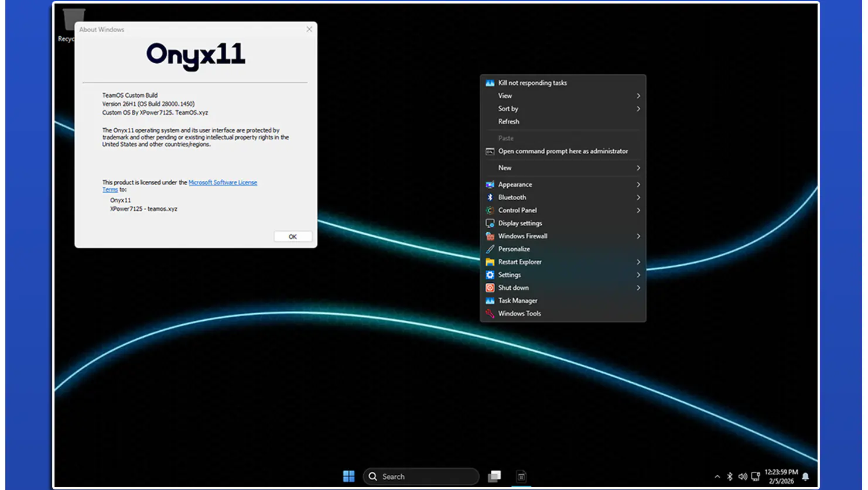Expand the View submenu arrow
This screenshot has width=868, height=490.
point(638,96)
